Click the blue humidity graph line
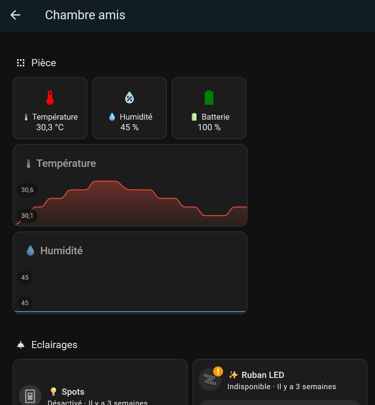 (x=130, y=312)
